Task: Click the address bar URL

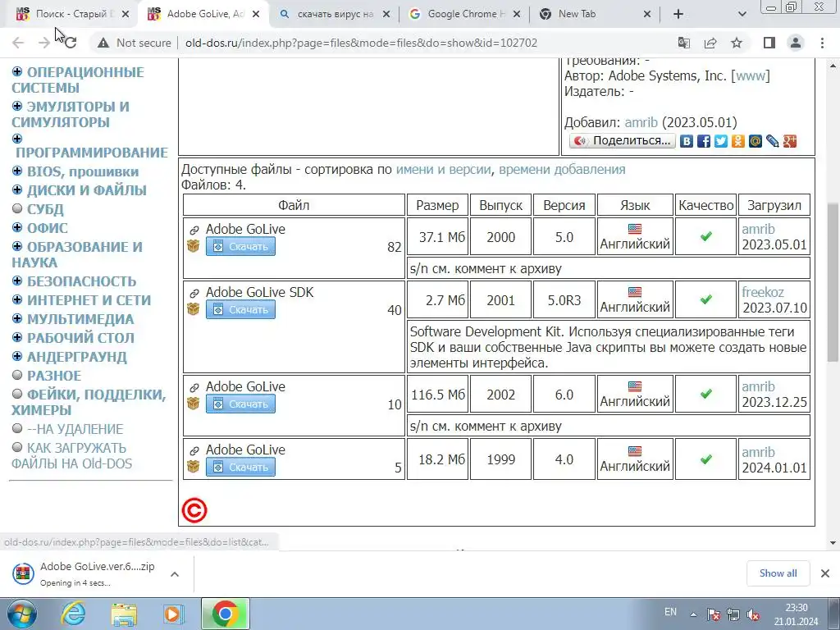Action: click(361, 43)
